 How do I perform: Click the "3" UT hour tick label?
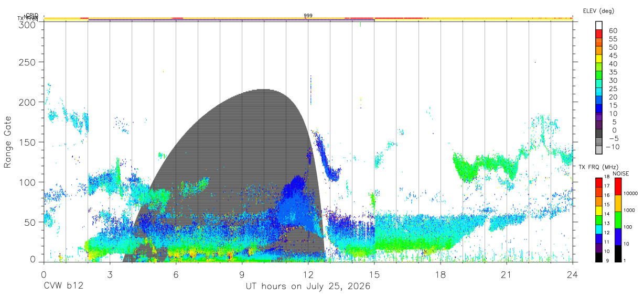click(110, 274)
